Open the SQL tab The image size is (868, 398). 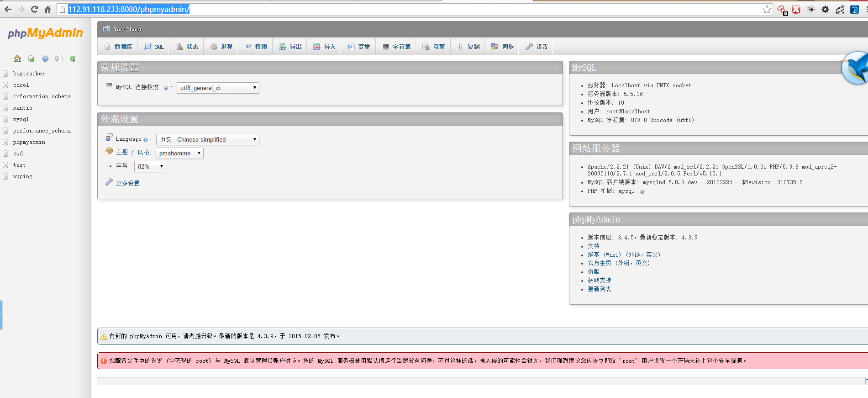[154, 47]
